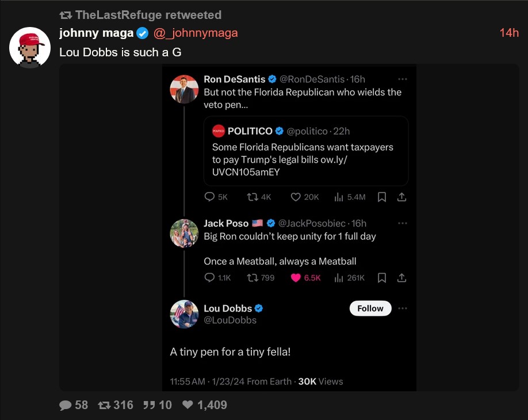Click the reply icon with 5K on DeSantis tweet
Viewport: 528px width, 420px height.
[x=210, y=197]
